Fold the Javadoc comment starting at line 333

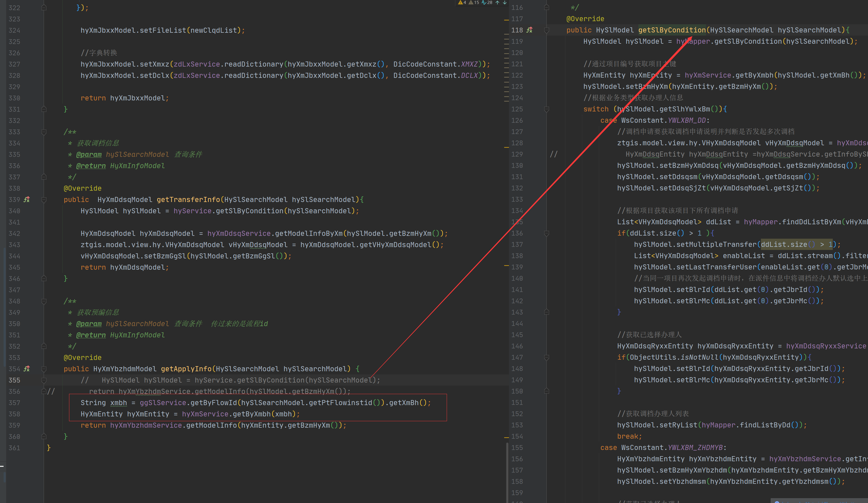(44, 132)
